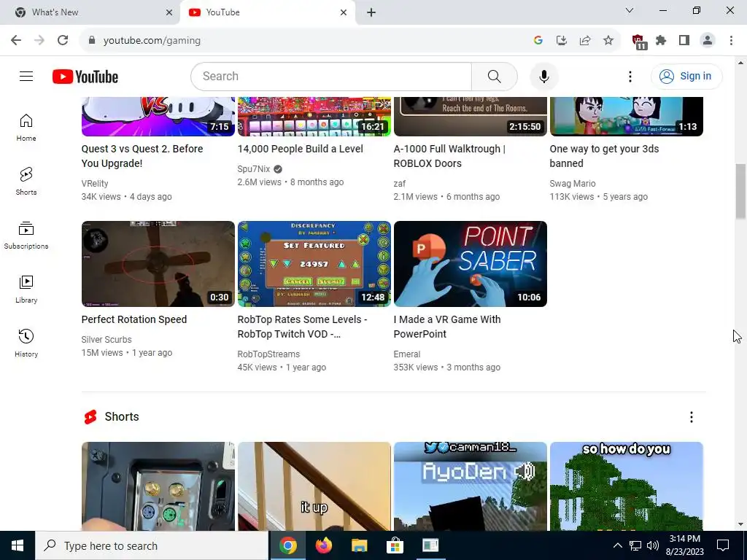Open the volume control in tray
The height and width of the screenshot is (560, 747).
point(653,545)
